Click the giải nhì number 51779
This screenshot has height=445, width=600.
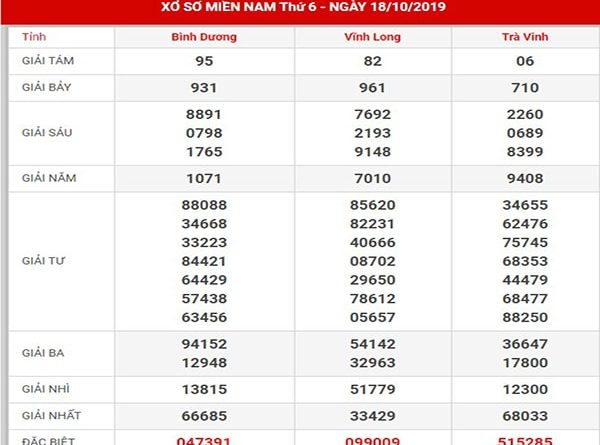tap(372, 389)
